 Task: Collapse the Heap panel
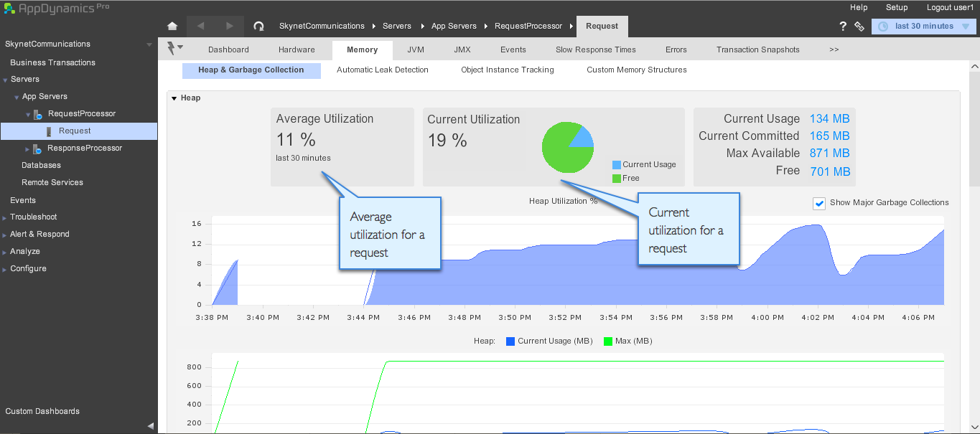(174, 98)
